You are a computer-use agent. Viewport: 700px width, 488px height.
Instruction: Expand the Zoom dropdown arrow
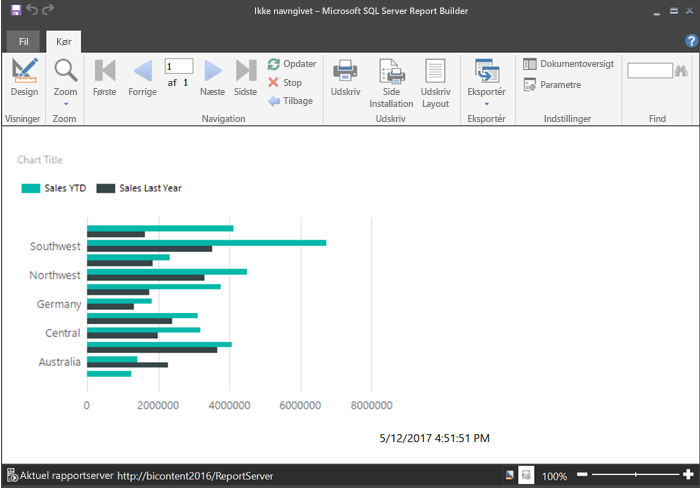click(66, 104)
